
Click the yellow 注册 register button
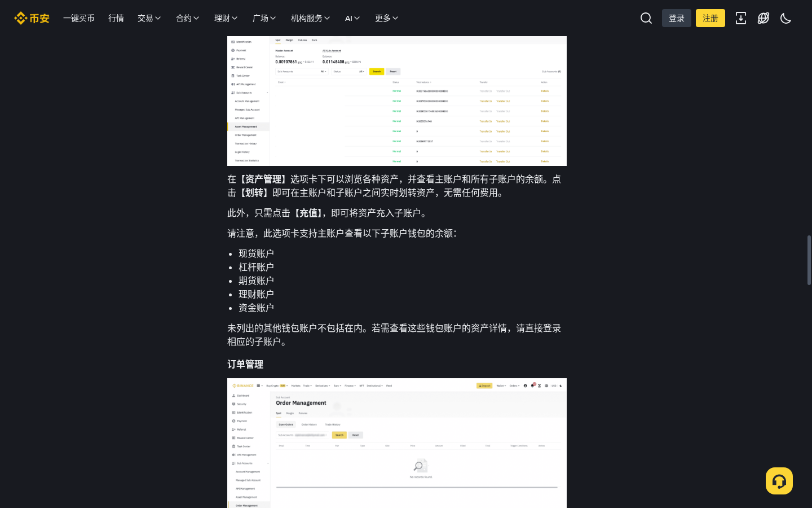tap(710, 18)
